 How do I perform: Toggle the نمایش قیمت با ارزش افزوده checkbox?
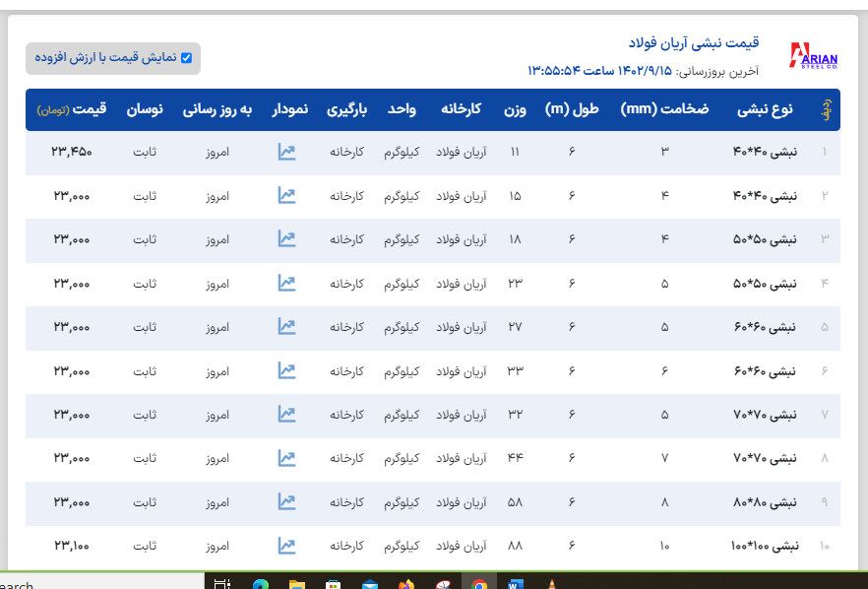[186, 58]
